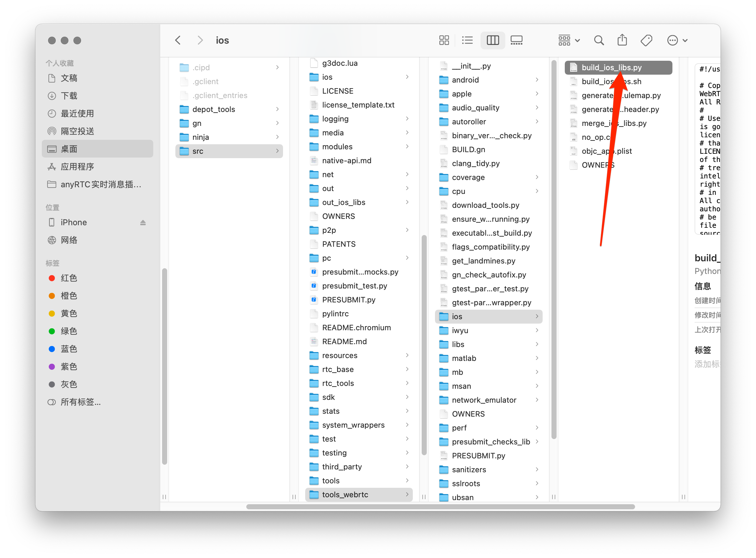Expand the out_ios_libs folder chevron

[x=407, y=202]
